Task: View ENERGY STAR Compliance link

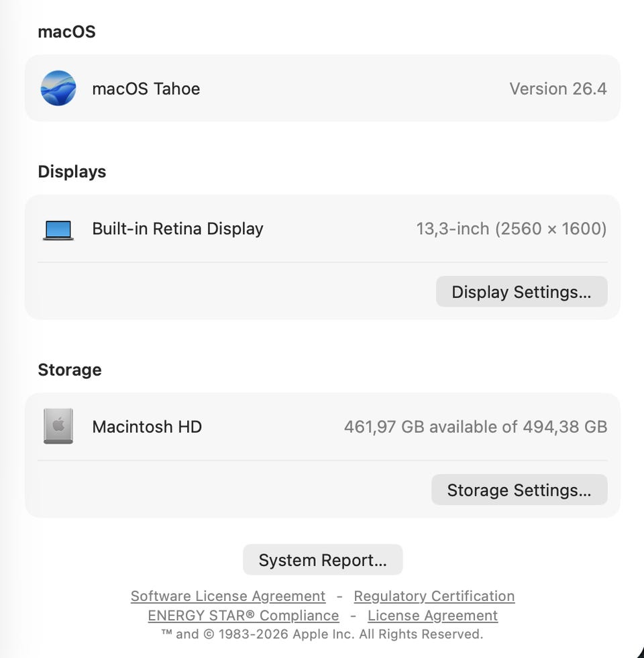Action: 244,616
